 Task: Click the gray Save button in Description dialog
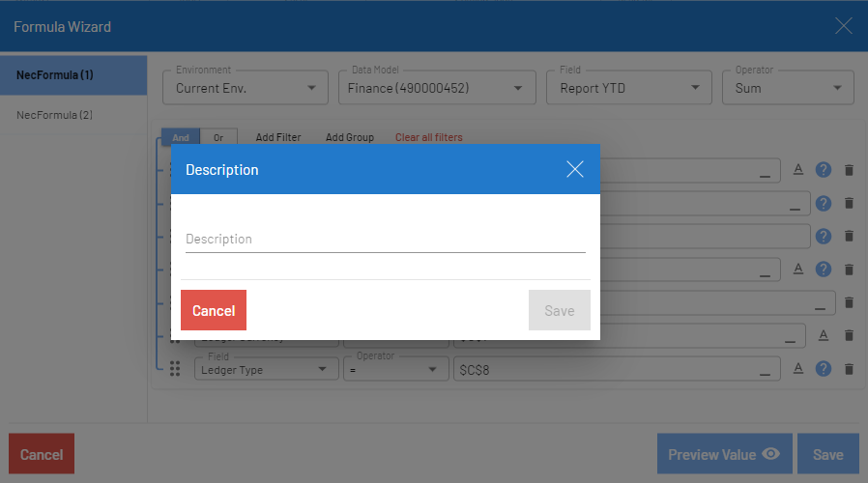559,310
